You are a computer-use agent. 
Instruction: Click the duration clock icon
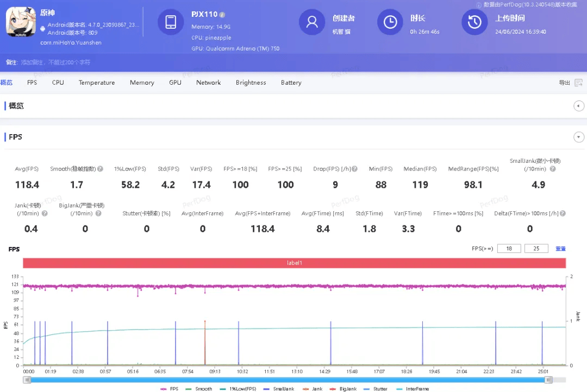pyautogui.click(x=390, y=22)
